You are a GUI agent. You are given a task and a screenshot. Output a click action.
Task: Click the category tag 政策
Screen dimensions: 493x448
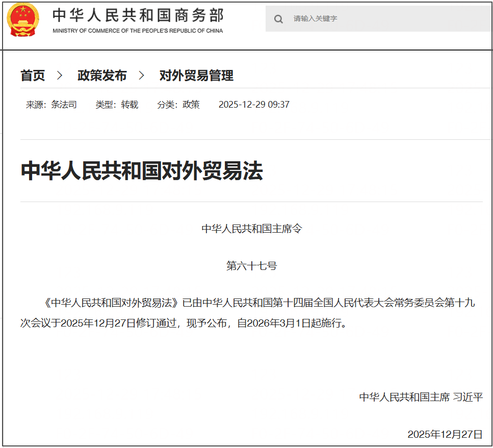pyautogui.click(x=191, y=105)
